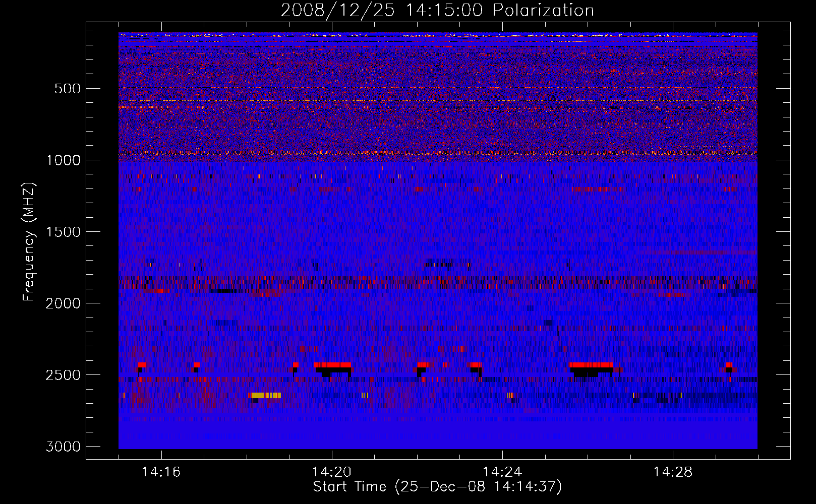Click the long red burst near 14:20
Screen dimensions: 816x504
tap(332, 365)
